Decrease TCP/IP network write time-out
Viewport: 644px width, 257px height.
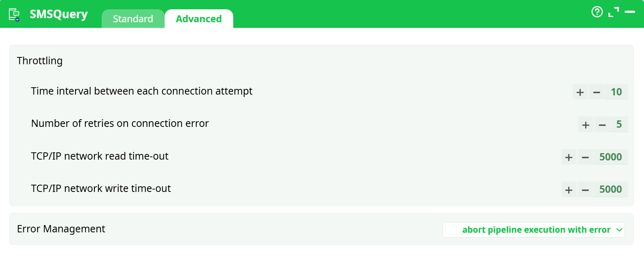[585, 190]
